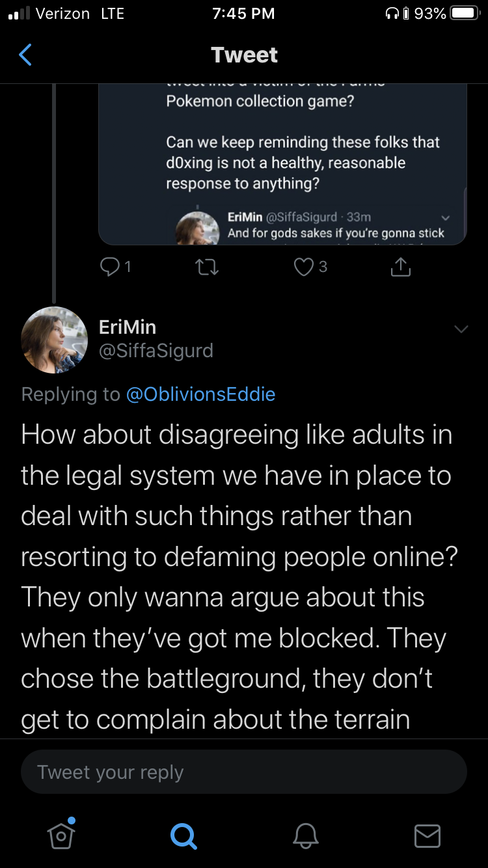Open the Search magnifier tab
This screenshot has width=488, height=868.
point(183,835)
